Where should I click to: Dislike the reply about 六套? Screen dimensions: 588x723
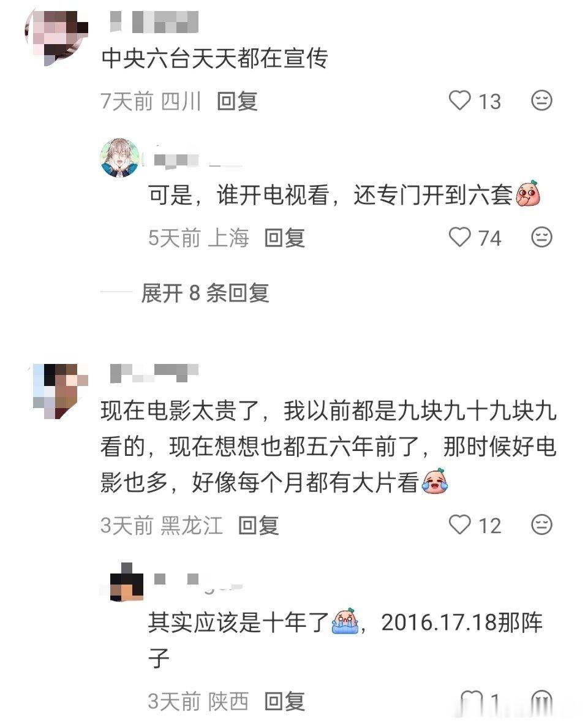(541, 238)
